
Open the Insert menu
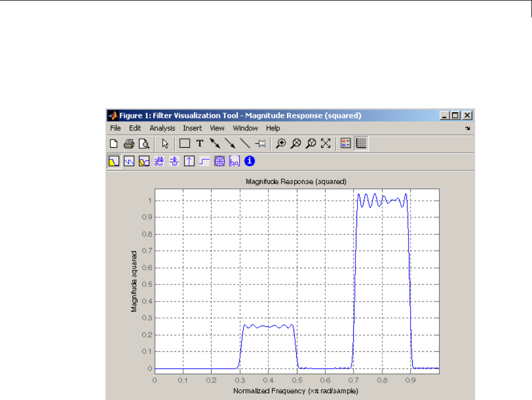tap(192, 128)
